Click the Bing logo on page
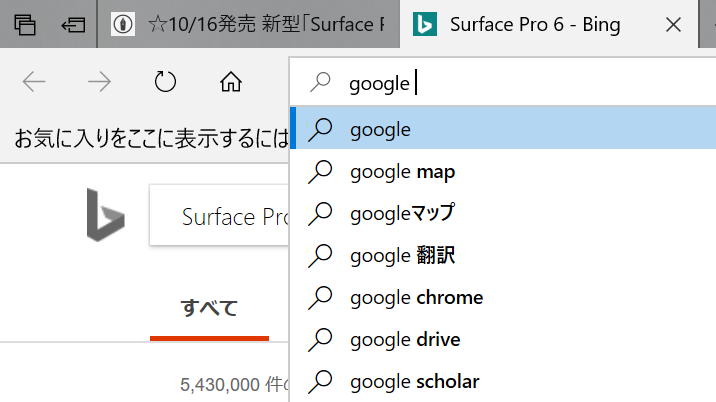The width and height of the screenshot is (716, 402). click(105, 215)
